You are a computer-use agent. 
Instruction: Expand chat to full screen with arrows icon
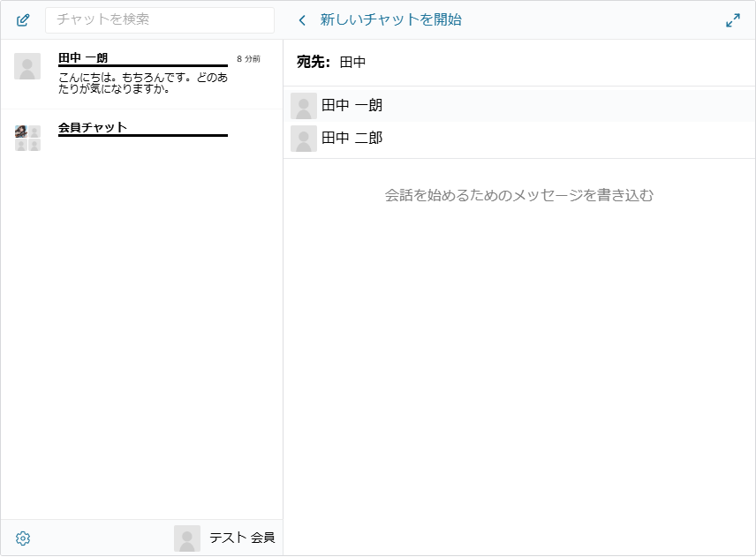click(732, 20)
